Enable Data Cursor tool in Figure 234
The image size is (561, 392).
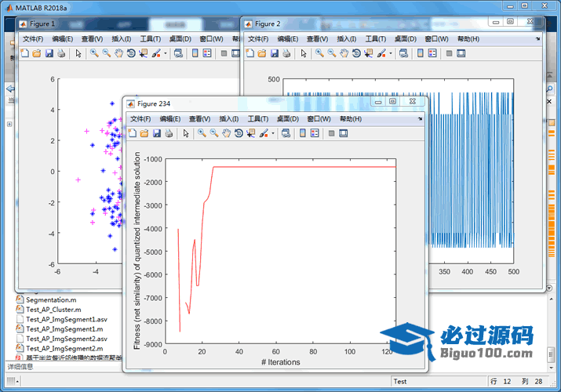tap(251, 133)
